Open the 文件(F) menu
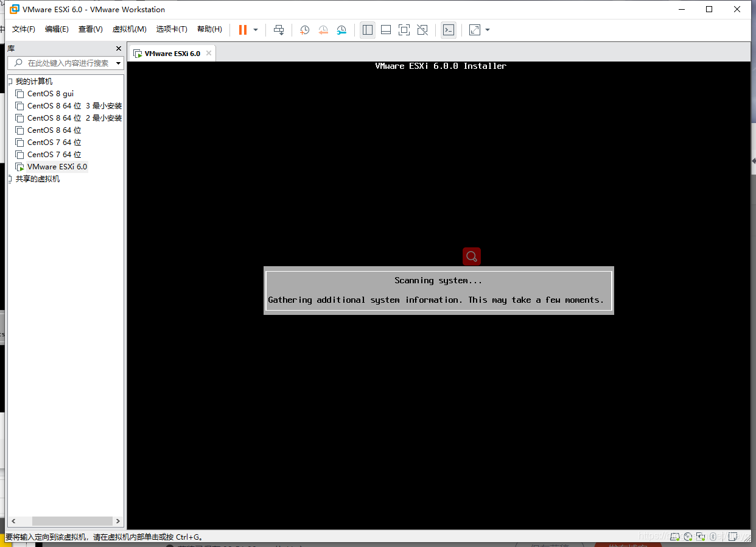The width and height of the screenshot is (756, 547). 24,29
